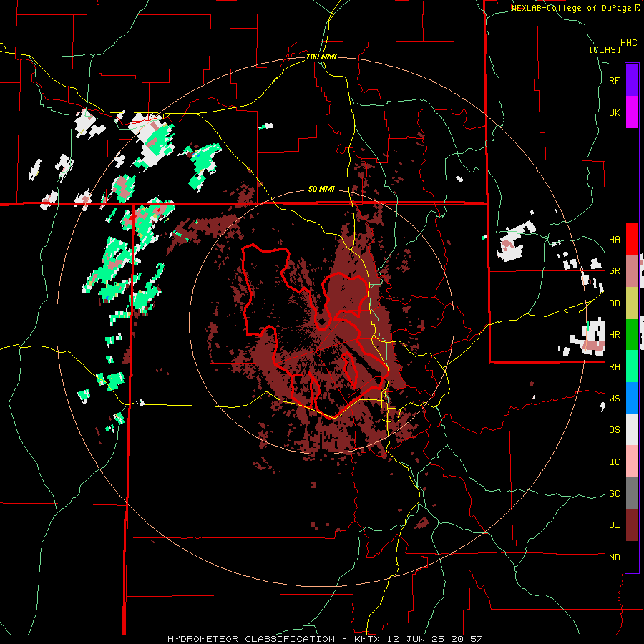Click the brown BI legend swatch
Viewport: 644px width, 644px height.
tap(632, 525)
